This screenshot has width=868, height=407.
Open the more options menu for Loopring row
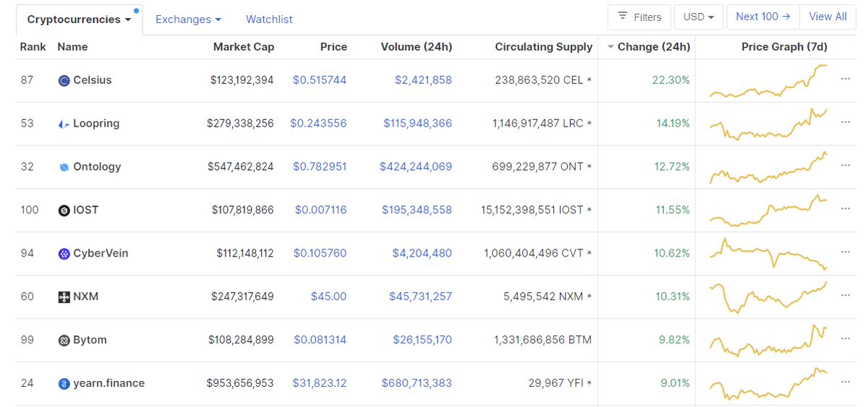(x=846, y=122)
